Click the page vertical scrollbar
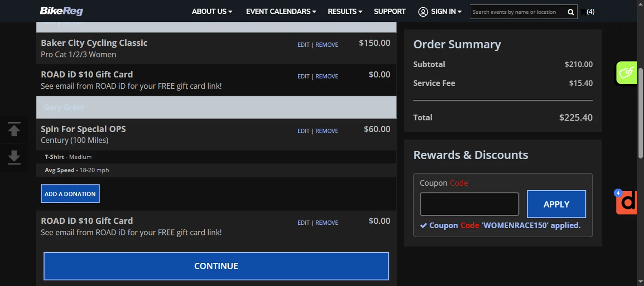This screenshot has height=286, width=644. pos(641,112)
